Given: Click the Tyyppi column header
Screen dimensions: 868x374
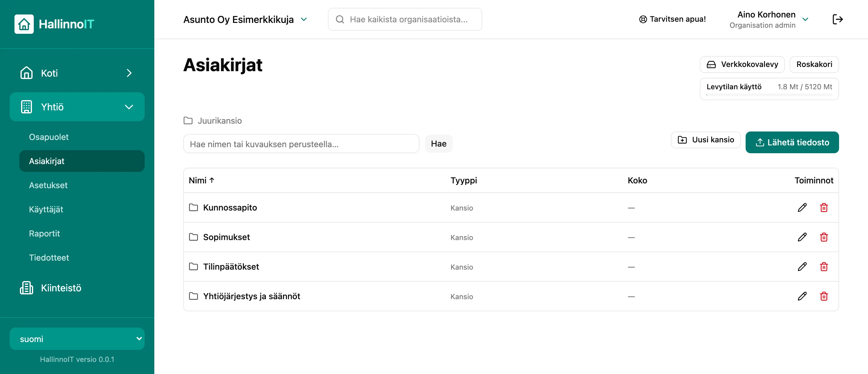Looking at the screenshot, I should click(x=464, y=180).
